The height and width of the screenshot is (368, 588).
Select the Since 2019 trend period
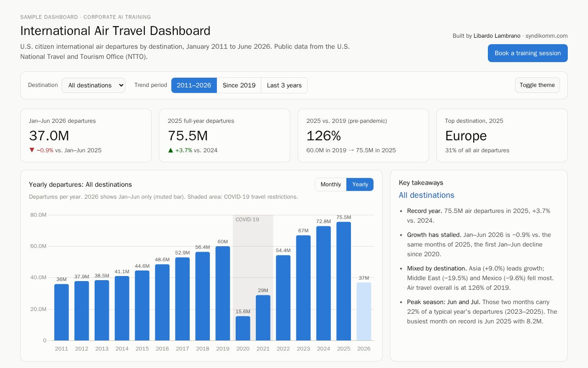239,85
